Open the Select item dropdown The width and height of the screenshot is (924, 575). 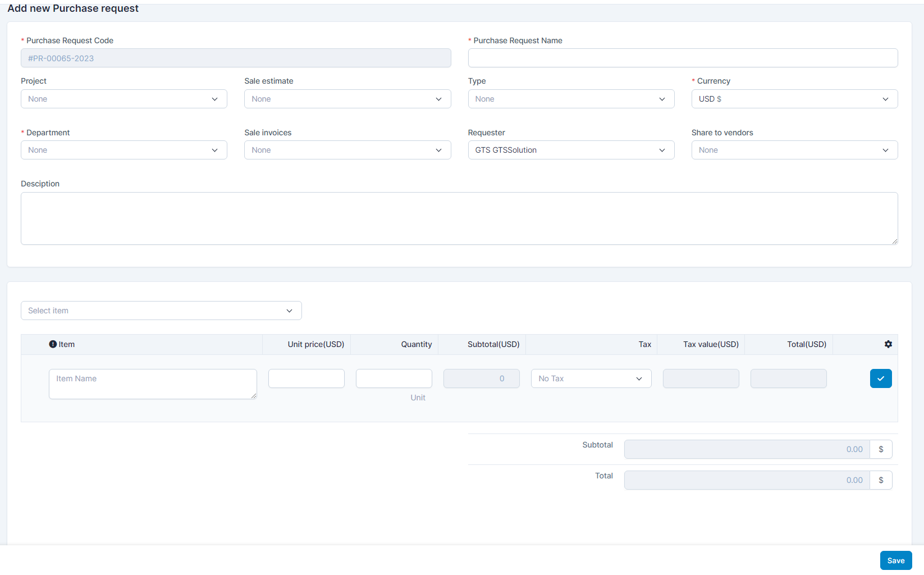[161, 311]
